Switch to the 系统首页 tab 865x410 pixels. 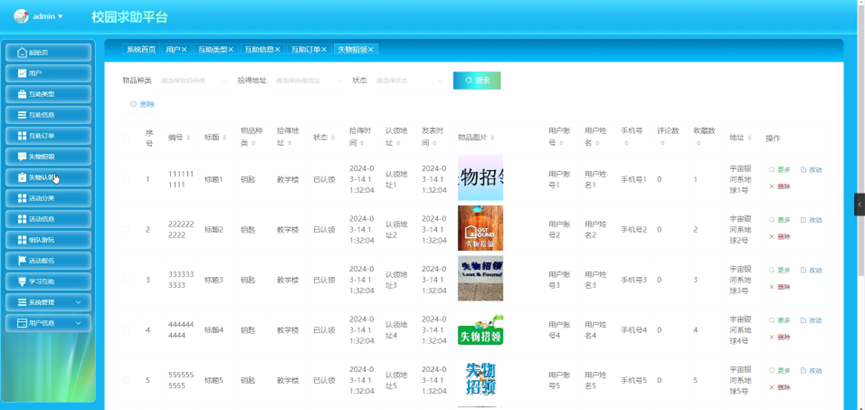coord(141,50)
